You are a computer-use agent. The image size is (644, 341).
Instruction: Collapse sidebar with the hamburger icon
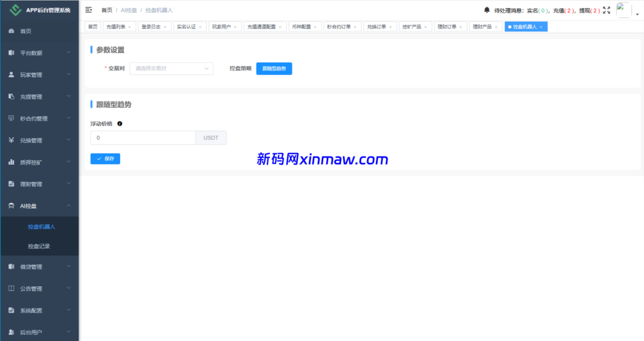pyautogui.click(x=88, y=10)
